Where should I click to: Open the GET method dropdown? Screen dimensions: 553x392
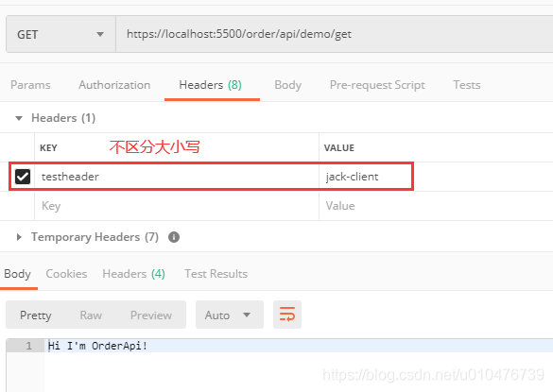pyautogui.click(x=60, y=34)
